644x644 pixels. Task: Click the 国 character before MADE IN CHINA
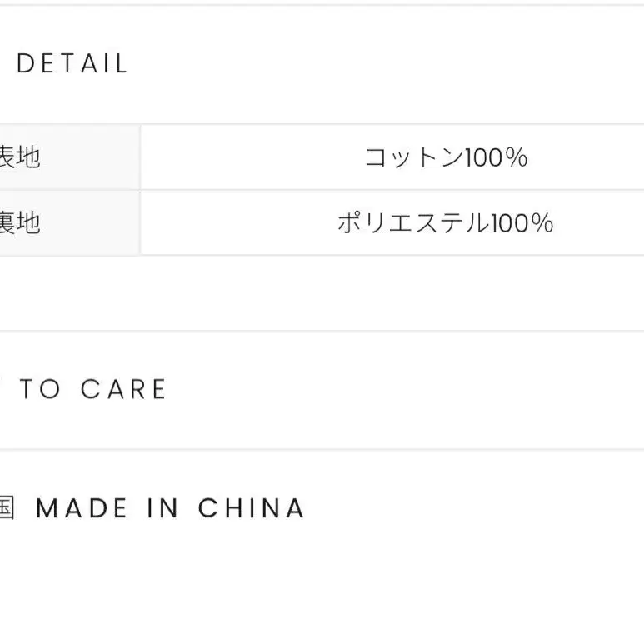coord(7,508)
